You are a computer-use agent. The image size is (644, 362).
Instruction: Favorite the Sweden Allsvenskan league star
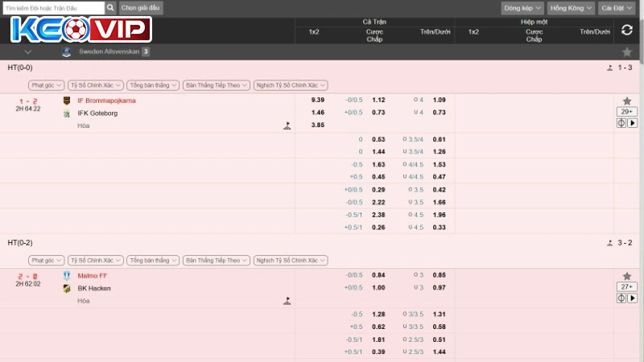tap(627, 51)
